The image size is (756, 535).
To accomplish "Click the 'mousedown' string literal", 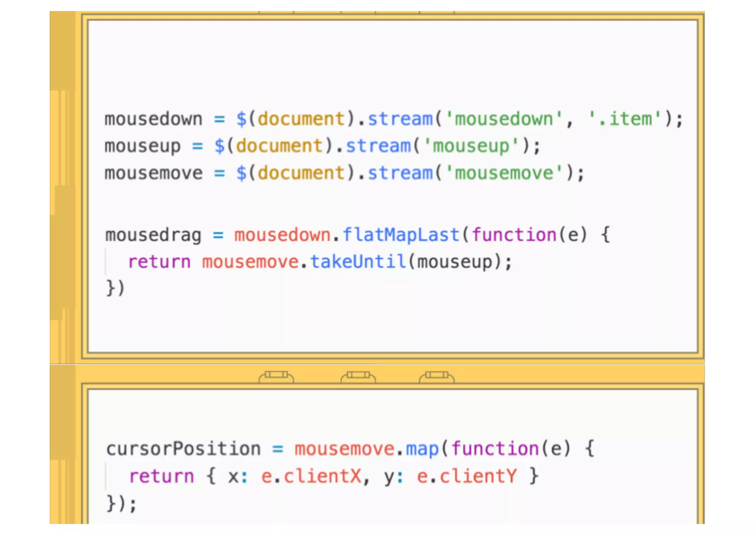I will pyautogui.click(x=504, y=119).
